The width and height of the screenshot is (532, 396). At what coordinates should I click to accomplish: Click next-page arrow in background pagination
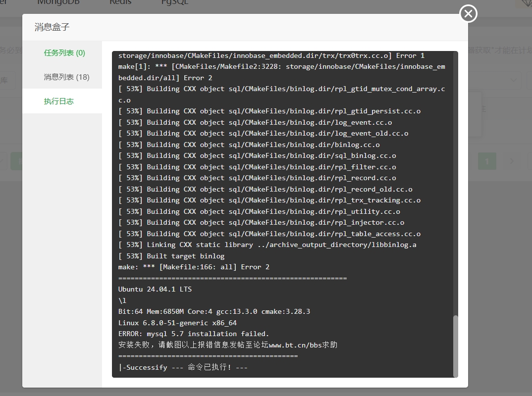(x=512, y=161)
